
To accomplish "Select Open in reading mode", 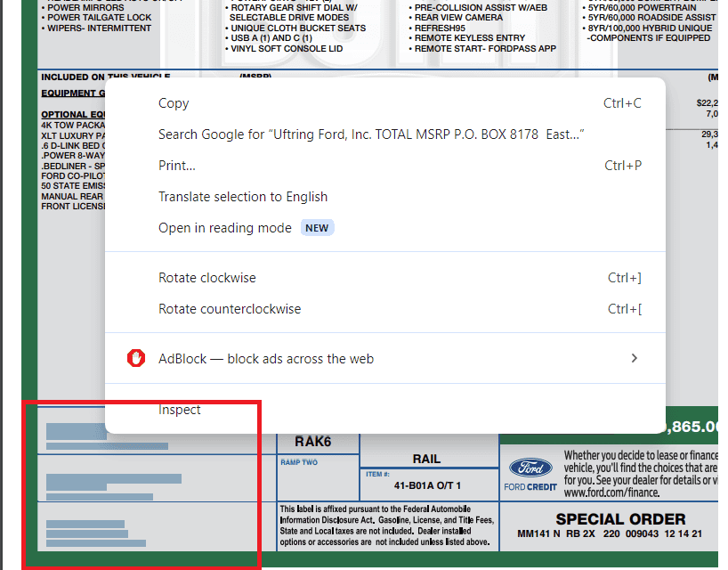I will click(384, 228).
